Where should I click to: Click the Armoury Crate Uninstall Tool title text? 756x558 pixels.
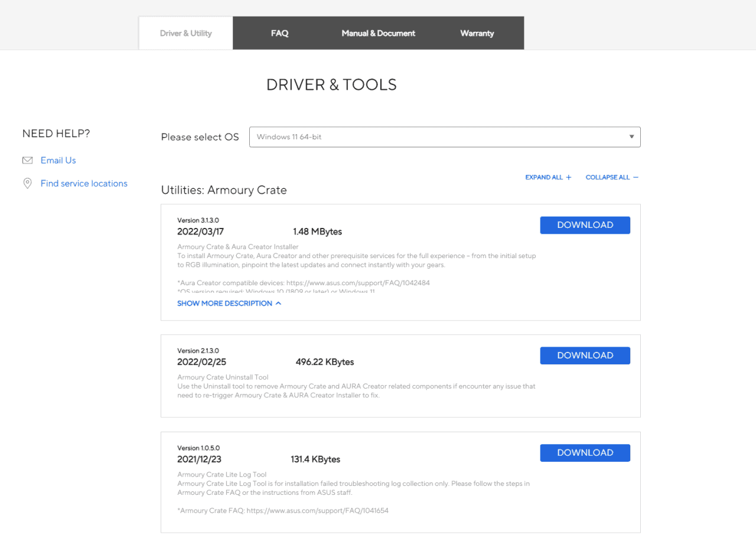[223, 377]
